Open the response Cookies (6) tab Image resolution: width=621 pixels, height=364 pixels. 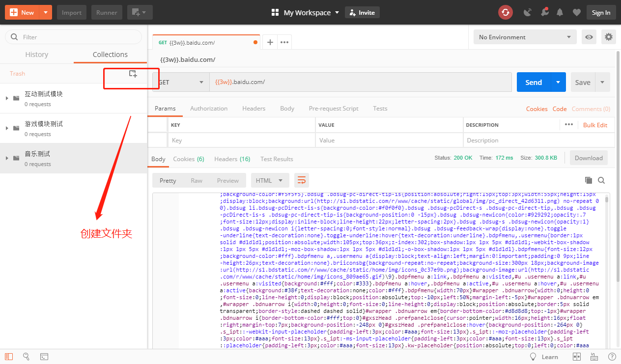189,159
